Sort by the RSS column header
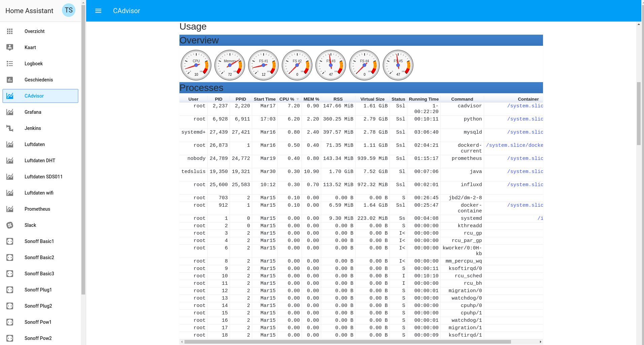This screenshot has height=345, width=644. [338, 99]
